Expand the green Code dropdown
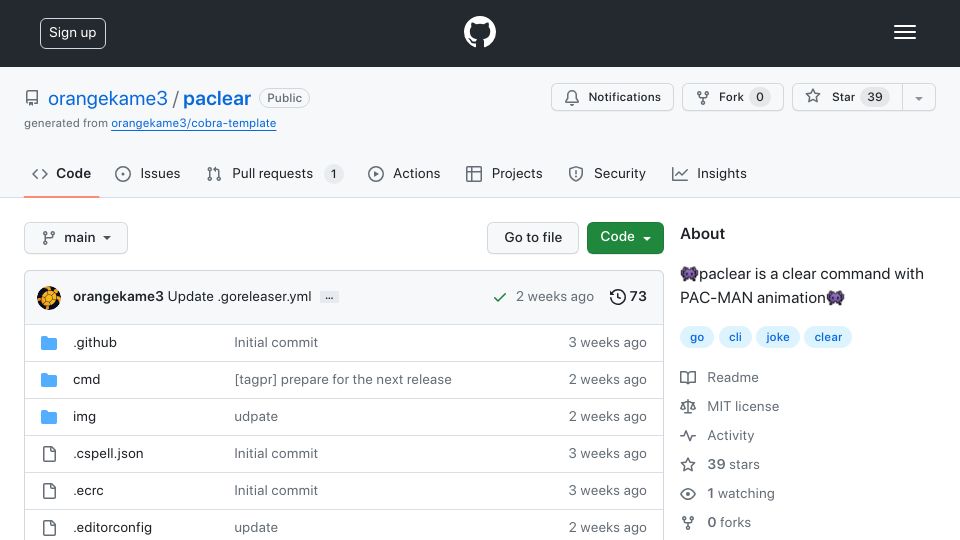960x540 pixels. 625,238
